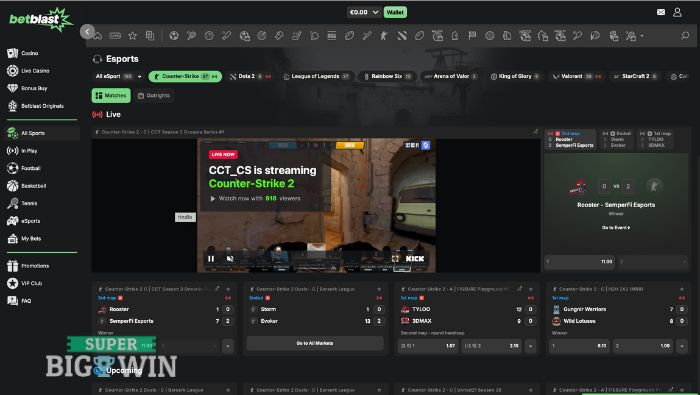Click the My Bets sidebar icon
The height and width of the screenshot is (395, 700).
point(12,238)
